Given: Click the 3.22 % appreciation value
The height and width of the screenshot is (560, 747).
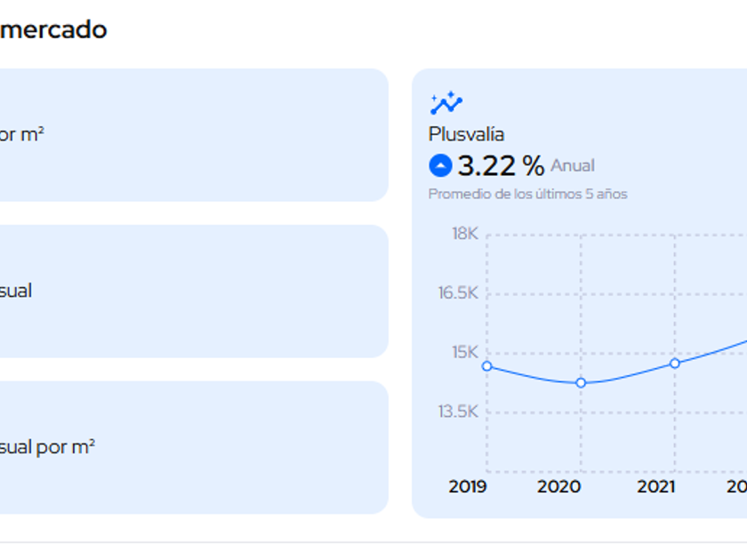Looking at the screenshot, I should coord(500,165).
